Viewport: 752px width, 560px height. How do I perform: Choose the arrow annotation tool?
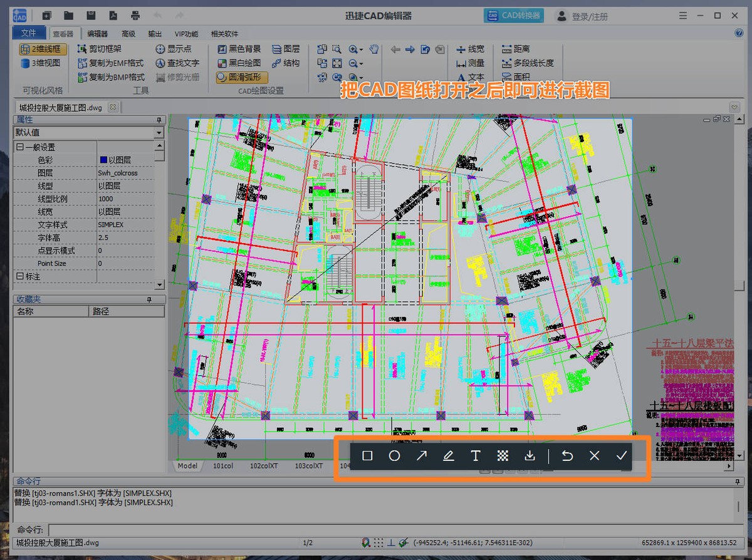422,456
